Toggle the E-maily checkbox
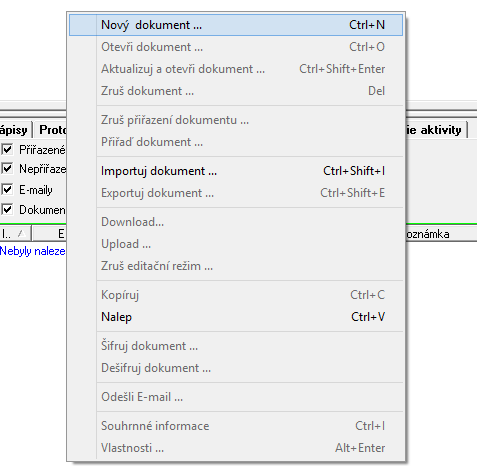 click(7, 189)
